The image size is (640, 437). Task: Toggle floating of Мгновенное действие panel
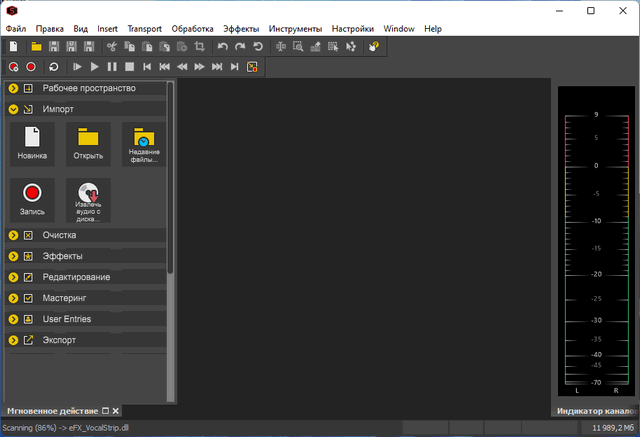(x=105, y=411)
